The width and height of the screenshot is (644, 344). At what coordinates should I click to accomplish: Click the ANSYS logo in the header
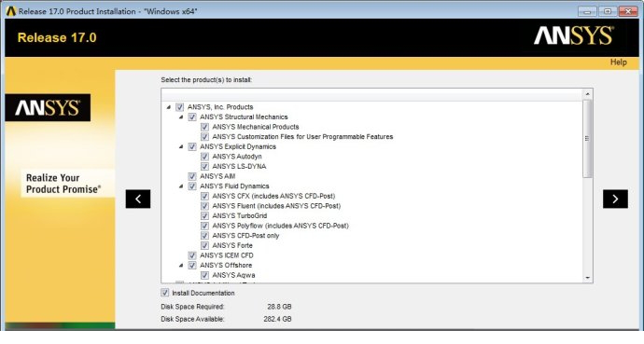click(x=574, y=35)
